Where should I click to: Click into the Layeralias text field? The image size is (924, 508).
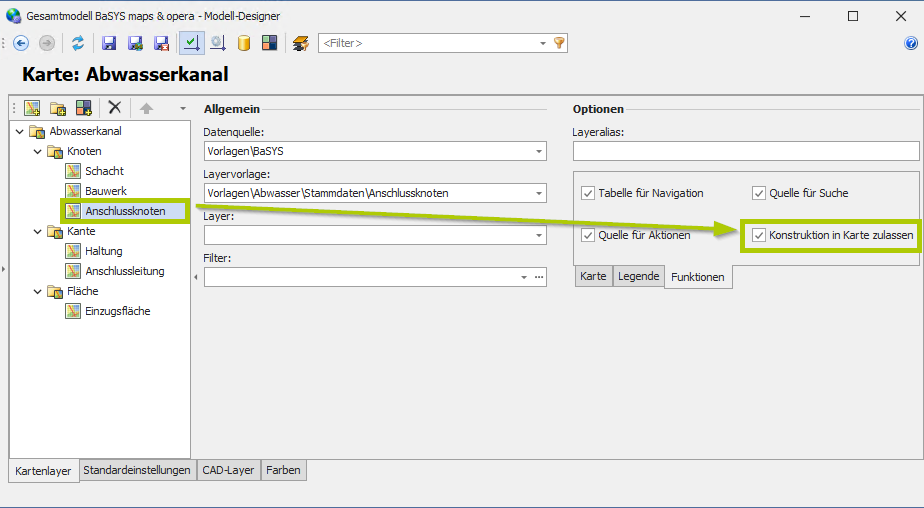pos(745,152)
